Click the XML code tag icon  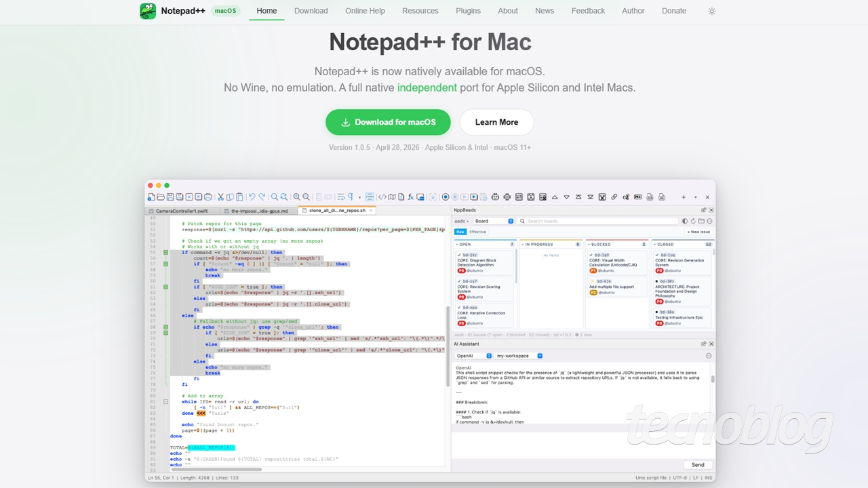382,197
